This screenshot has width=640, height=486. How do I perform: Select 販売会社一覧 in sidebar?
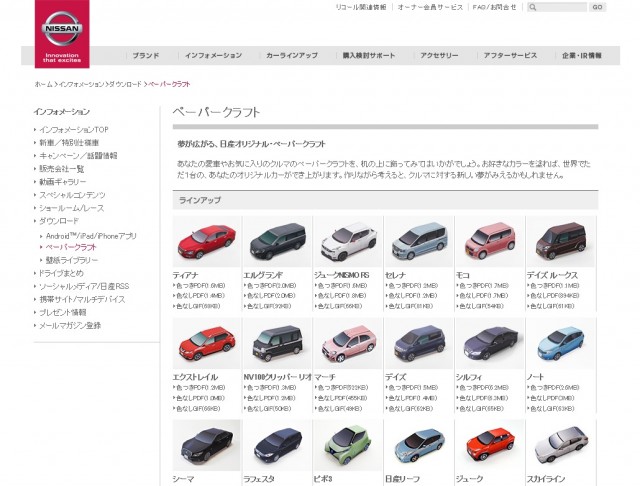point(62,169)
